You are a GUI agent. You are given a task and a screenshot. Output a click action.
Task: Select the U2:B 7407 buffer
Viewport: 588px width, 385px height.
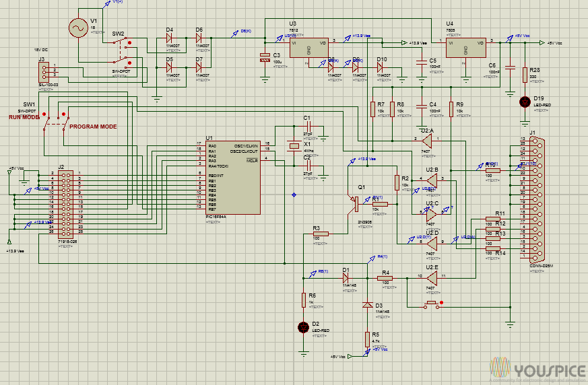pos(432,180)
